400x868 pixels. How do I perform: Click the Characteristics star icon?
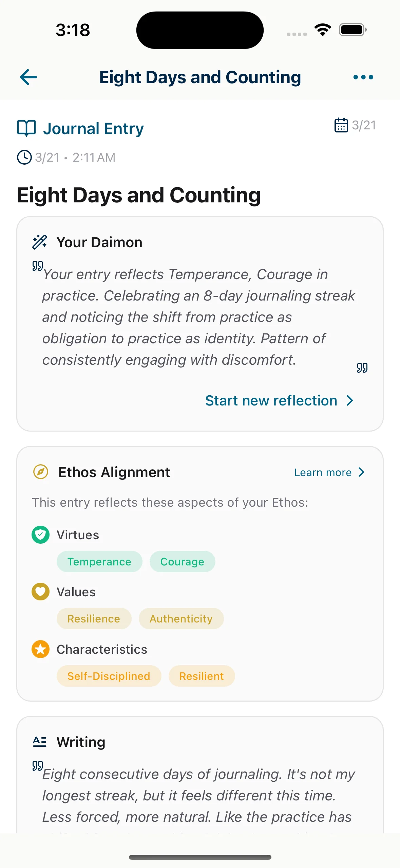click(40, 649)
